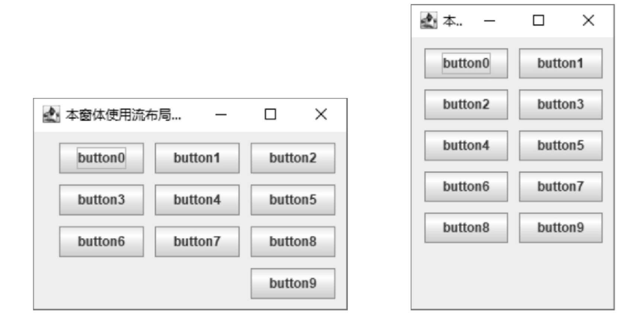Select button4 in the wide three-column window
This screenshot has width=644, height=323.
tap(197, 200)
